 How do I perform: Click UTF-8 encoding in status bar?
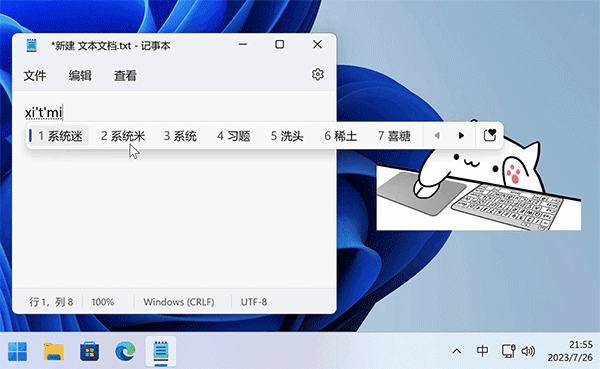pos(254,302)
